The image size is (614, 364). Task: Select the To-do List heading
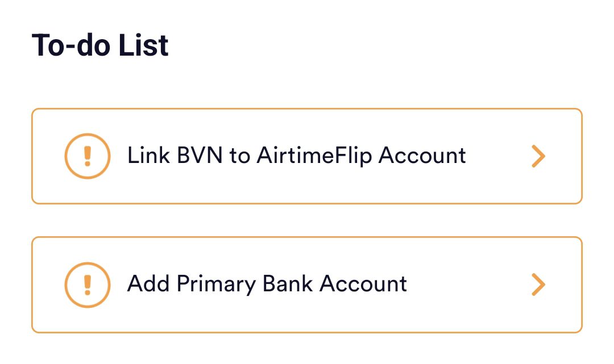pyautogui.click(x=100, y=45)
